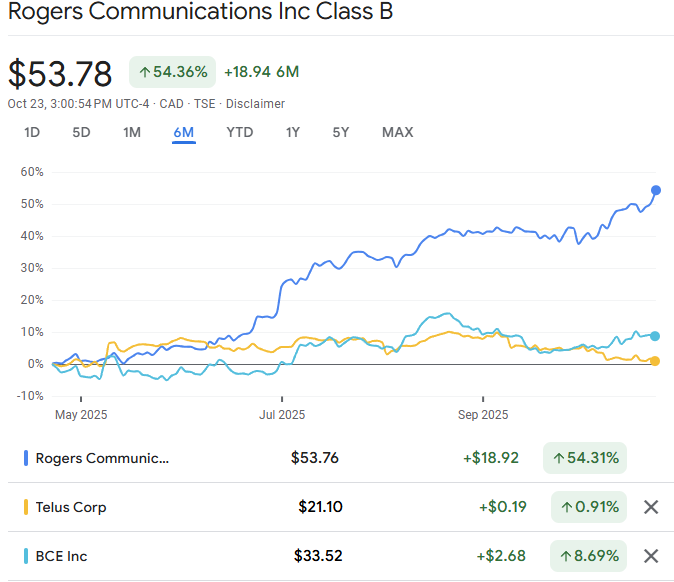Select the 1D time range tab
This screenshot has width=674, height=582.
pyautogui.click(x=32, y=132)
